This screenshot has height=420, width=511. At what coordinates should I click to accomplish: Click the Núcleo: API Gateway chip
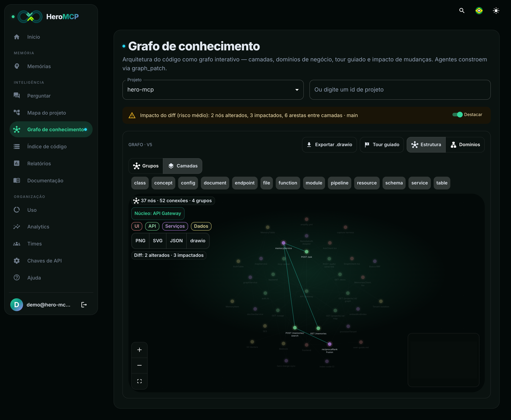[158, 213]
